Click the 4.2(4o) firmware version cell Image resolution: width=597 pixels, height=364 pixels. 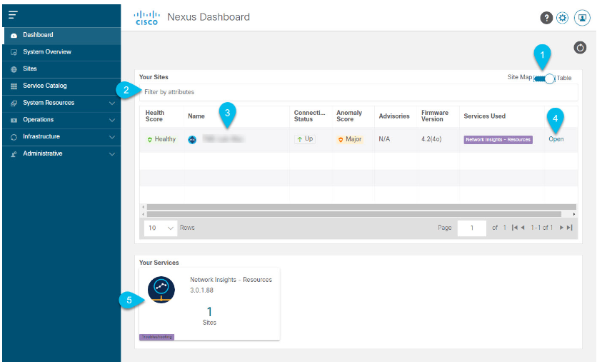(431, 139)
